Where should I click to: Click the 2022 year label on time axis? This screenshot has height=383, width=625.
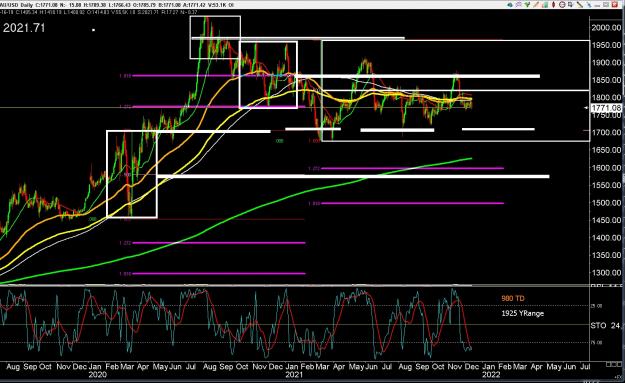(x=490, y=375)
